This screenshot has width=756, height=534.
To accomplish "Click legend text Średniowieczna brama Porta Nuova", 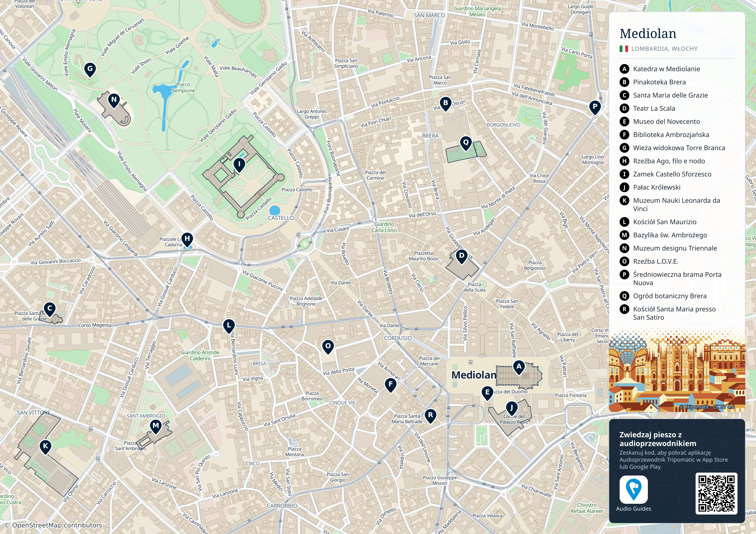I will [x=677, y=279].
